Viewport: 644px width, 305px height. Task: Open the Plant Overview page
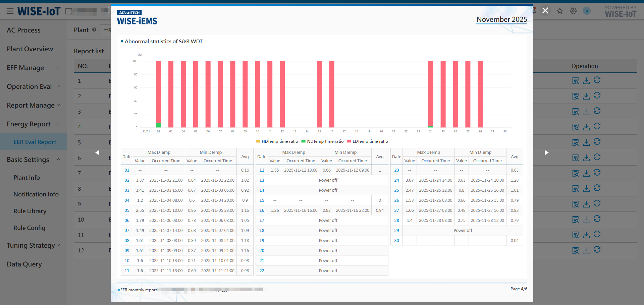(x=30, y=49)
